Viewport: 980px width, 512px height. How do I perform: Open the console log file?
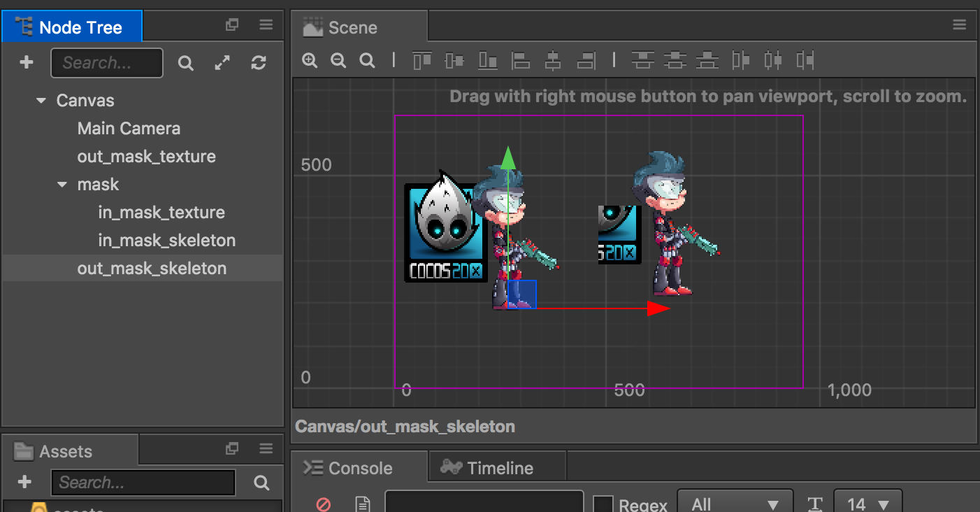(x=362, y=504)
